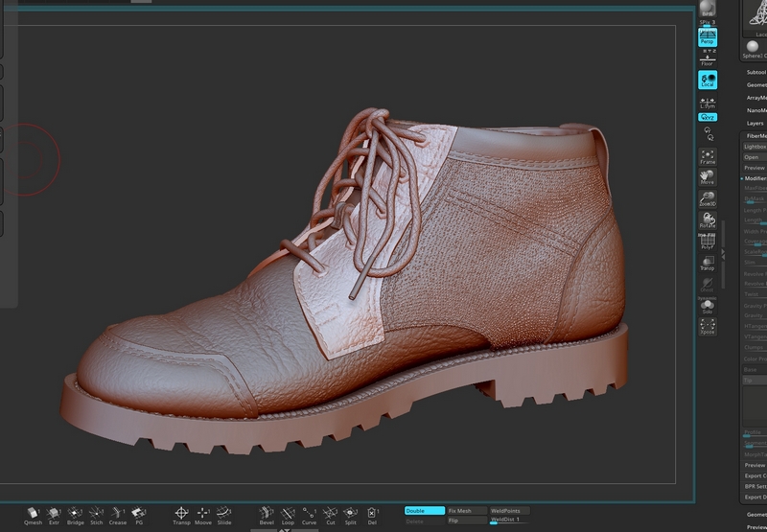This screenshot has height=532, width=767.
Task: Expand the Layers section
Action: (755, 123)
